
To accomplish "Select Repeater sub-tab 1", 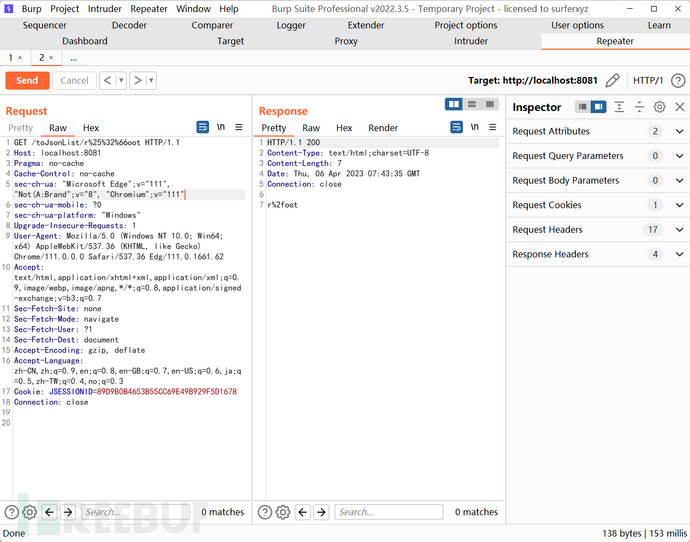I will tap(11, 58).
